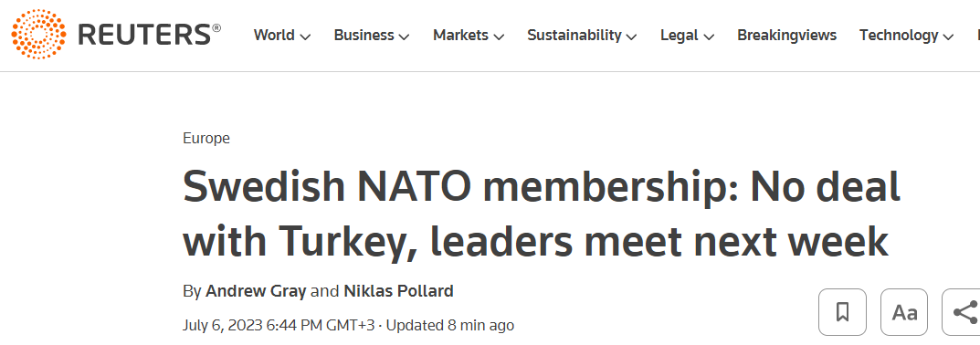Expand the World menu chevron

305,37
